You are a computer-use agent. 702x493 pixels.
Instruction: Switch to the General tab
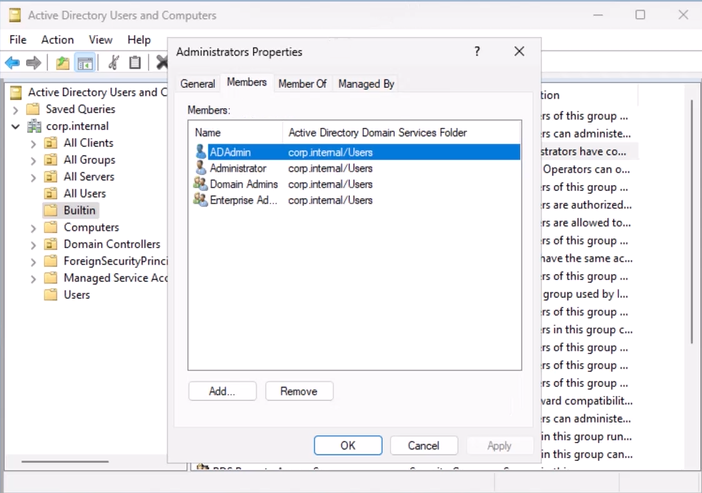coord(197,84)
